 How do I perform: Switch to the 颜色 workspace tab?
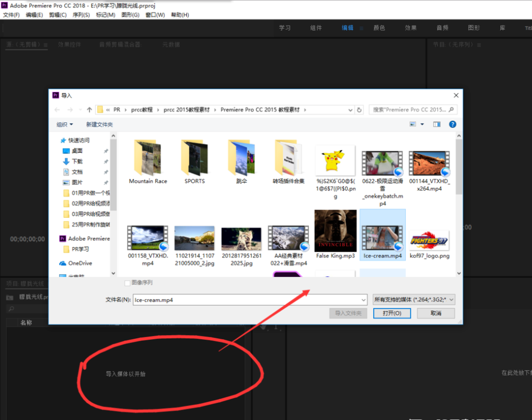point(379,28)
